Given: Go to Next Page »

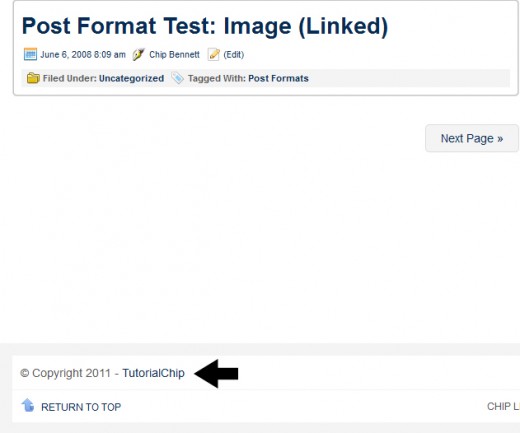Looking at the screenshot, I should [x=472, y=138].
